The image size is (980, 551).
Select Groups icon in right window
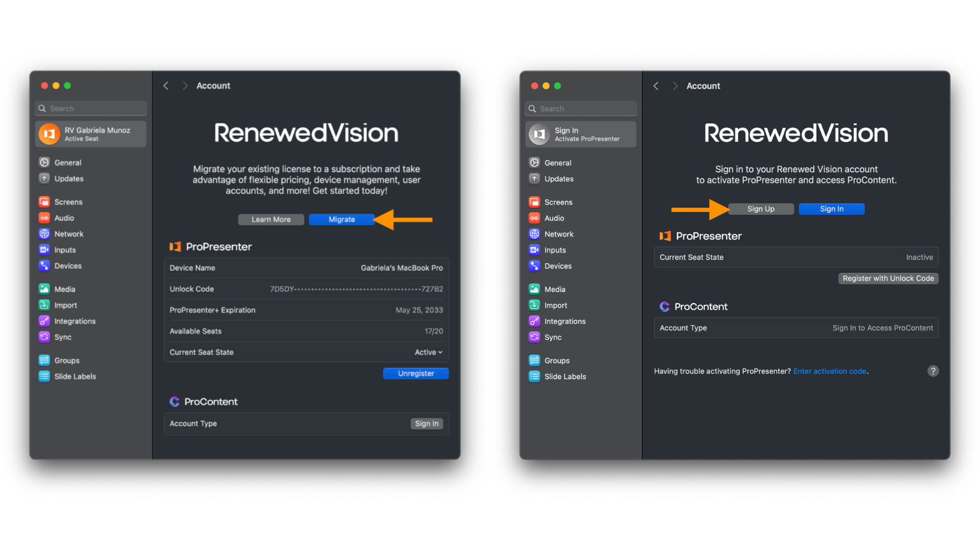tap(534, 360)
